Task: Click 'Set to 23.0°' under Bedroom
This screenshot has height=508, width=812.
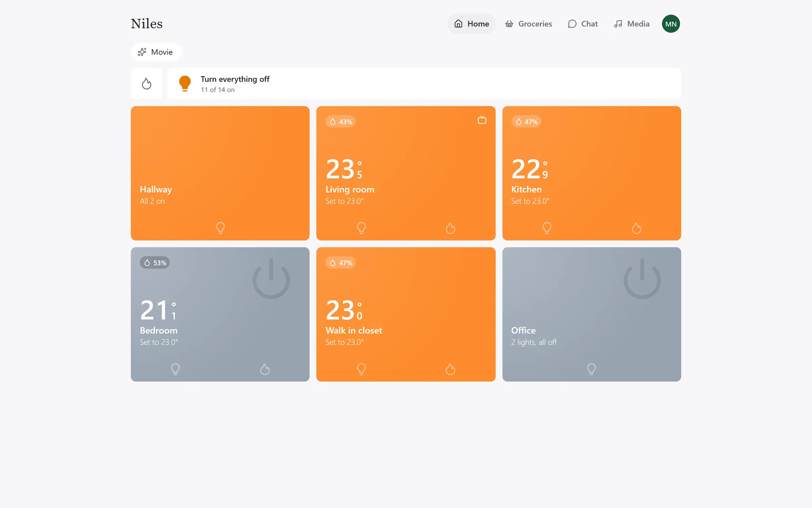Action: click(x=159, y=342)
